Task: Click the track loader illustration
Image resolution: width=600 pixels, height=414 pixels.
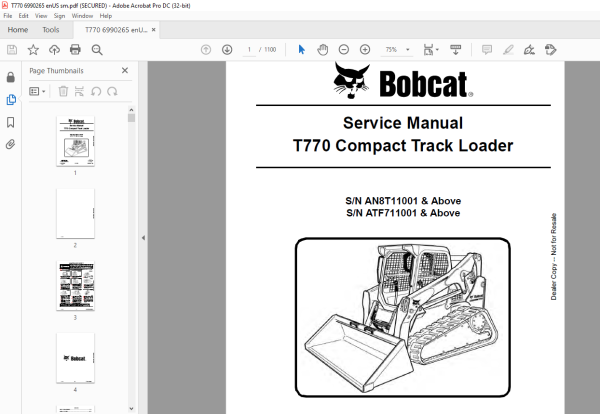Action: tap(403, 317)
